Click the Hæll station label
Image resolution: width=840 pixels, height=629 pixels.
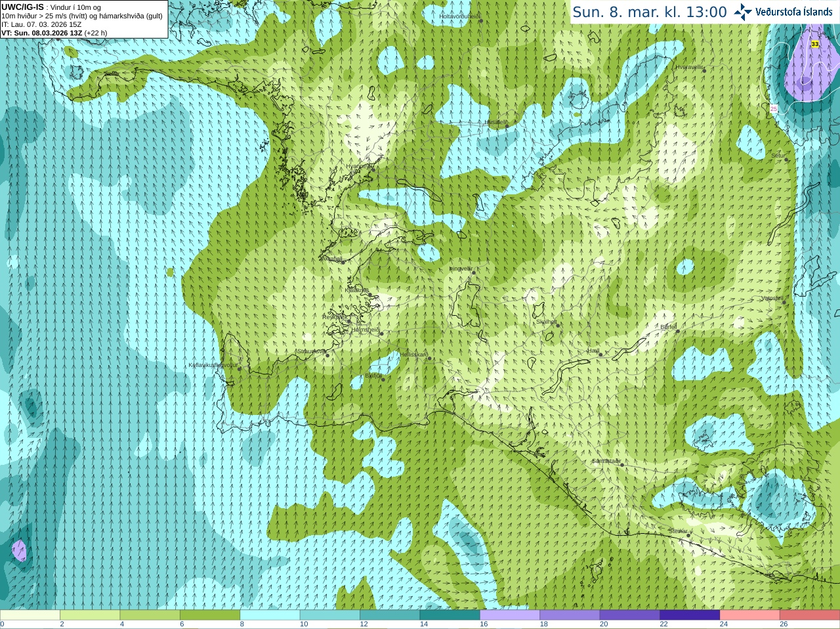click(x=593, y=351)
